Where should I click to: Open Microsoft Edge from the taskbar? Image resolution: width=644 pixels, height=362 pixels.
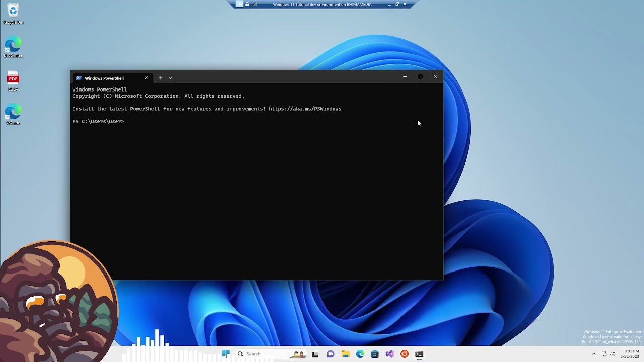point(360,354)
